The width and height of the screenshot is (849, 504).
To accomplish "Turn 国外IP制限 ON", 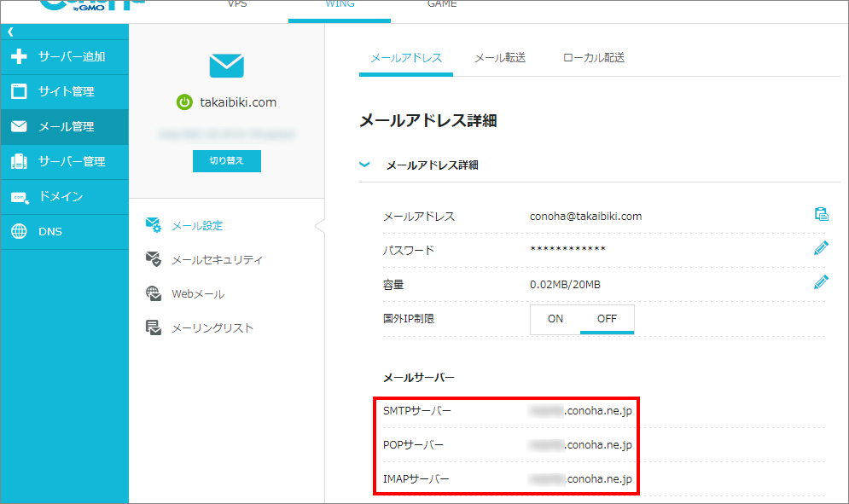I will tap(555, 319).
